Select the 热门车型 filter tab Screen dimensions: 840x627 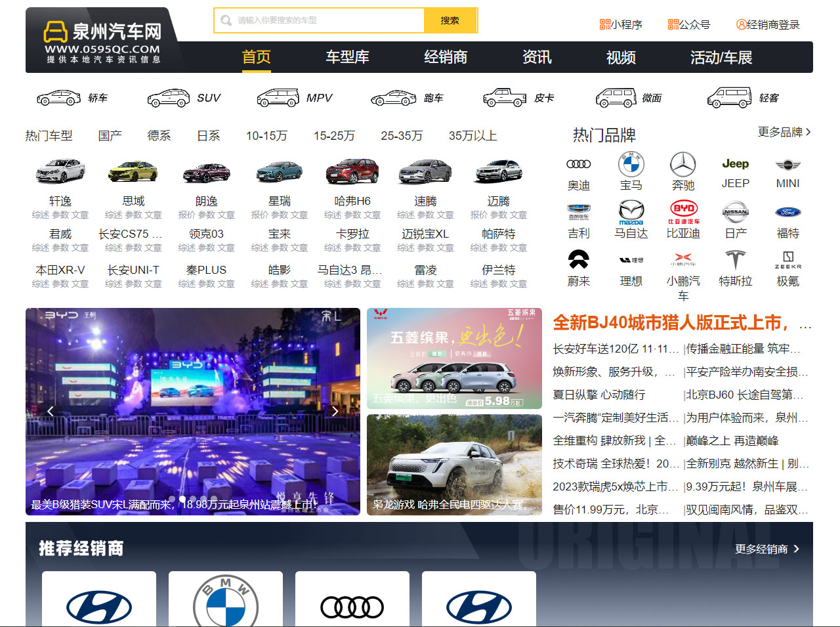click(x=49, y=136)
